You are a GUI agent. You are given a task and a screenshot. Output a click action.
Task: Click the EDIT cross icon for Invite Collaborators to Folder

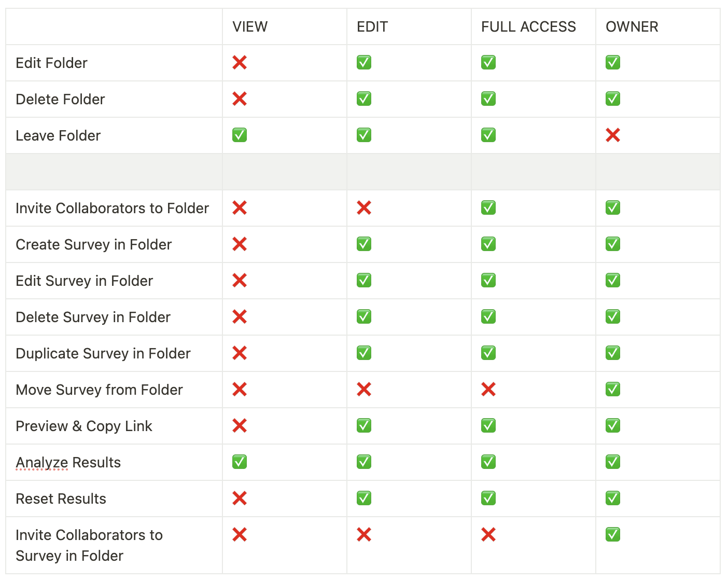tap(363, 208)
